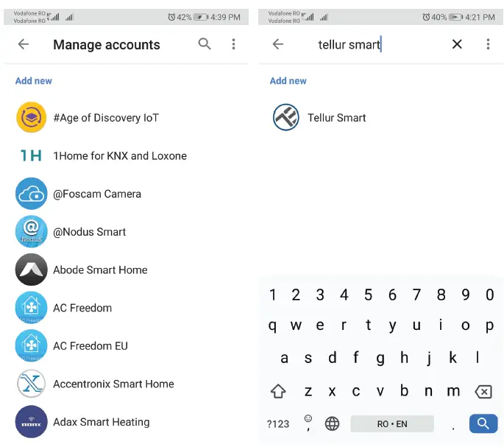The height and width of the screenshot is (447, 504).
Task: Choose the @Nodus Smart entry
Action: tap(89, 232)
